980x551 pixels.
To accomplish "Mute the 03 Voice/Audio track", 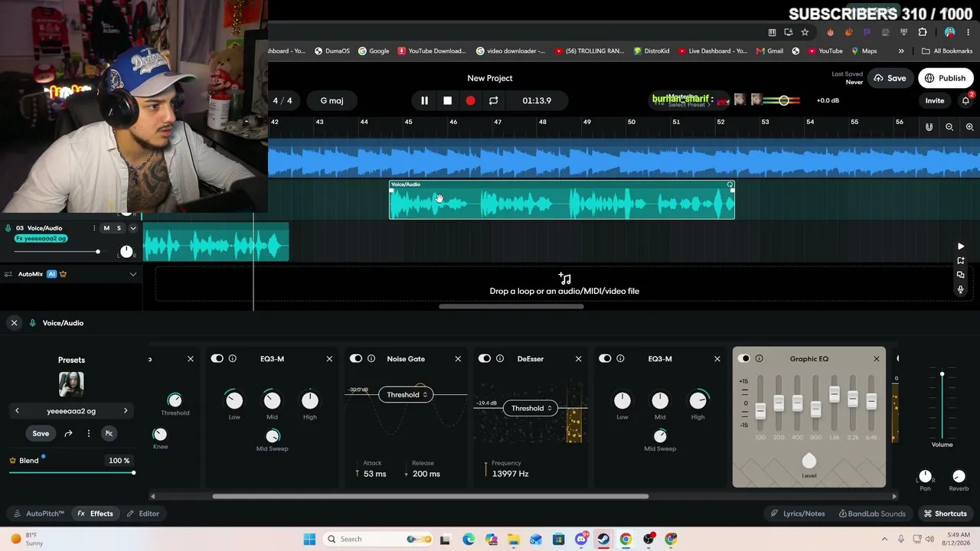I will pyautogui.click(x=106, y=228).
